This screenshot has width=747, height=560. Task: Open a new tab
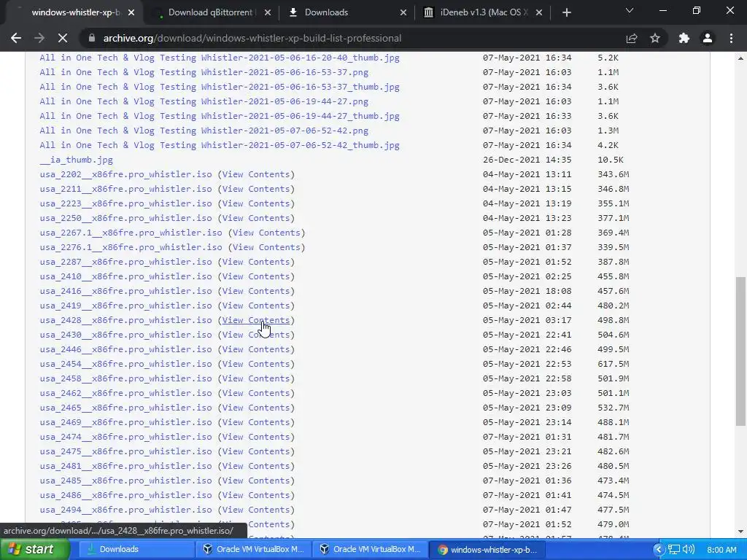point(566,13)
